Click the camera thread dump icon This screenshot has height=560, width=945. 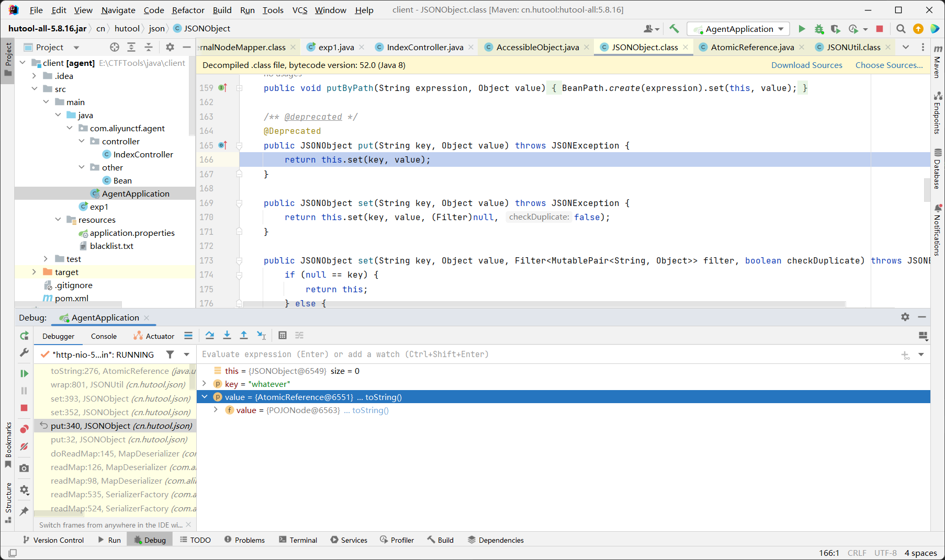pos(24,468)
